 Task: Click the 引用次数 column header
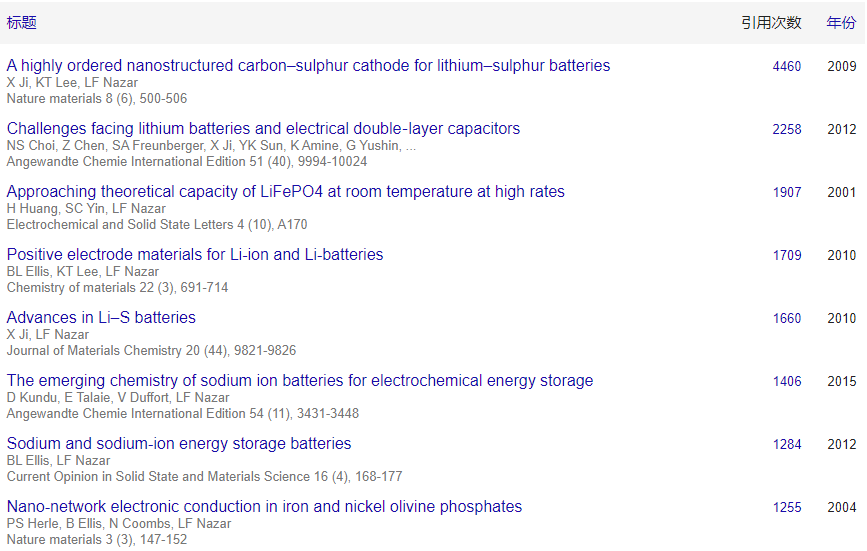point(771,23)
